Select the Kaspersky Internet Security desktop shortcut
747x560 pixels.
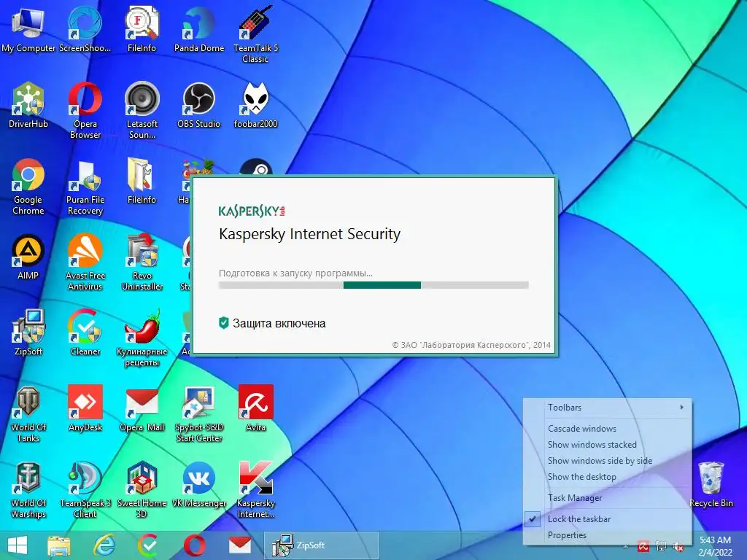coord(255,489)
